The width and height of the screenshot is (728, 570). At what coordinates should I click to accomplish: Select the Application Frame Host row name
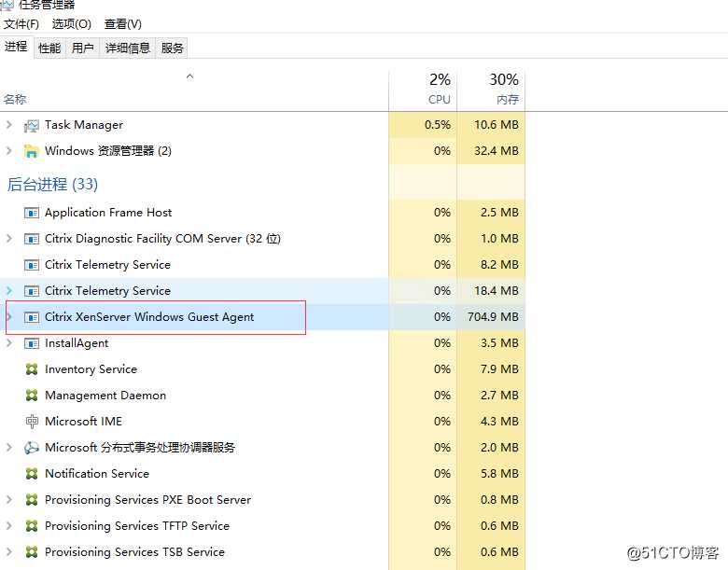(108, 213)
